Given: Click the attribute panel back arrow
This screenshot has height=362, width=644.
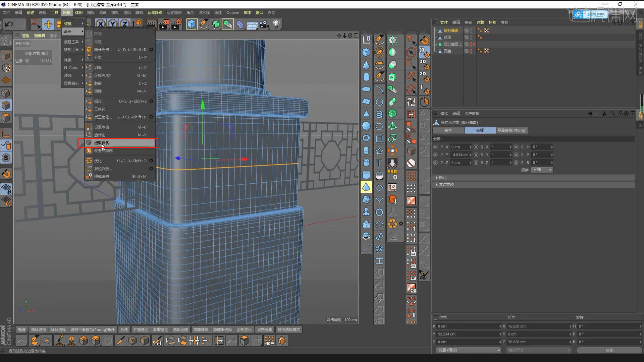Looking at the screenshot, I should 590,114.
